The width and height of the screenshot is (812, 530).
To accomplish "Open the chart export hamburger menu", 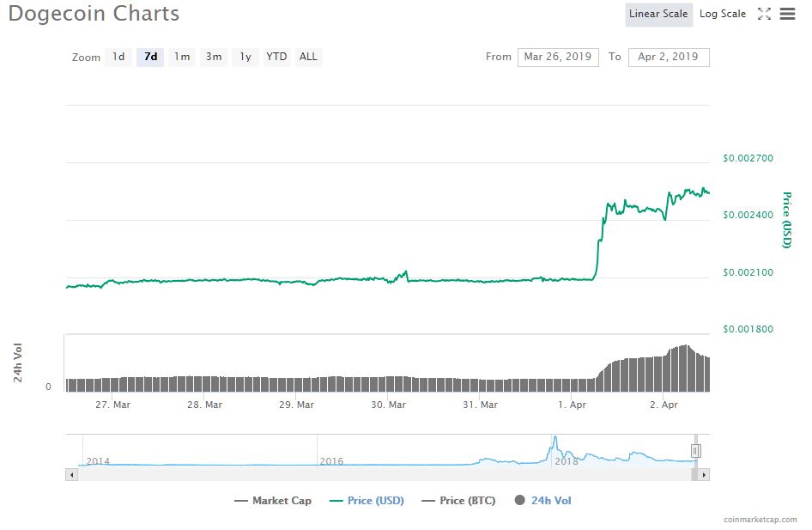I will tap(788, 13).
